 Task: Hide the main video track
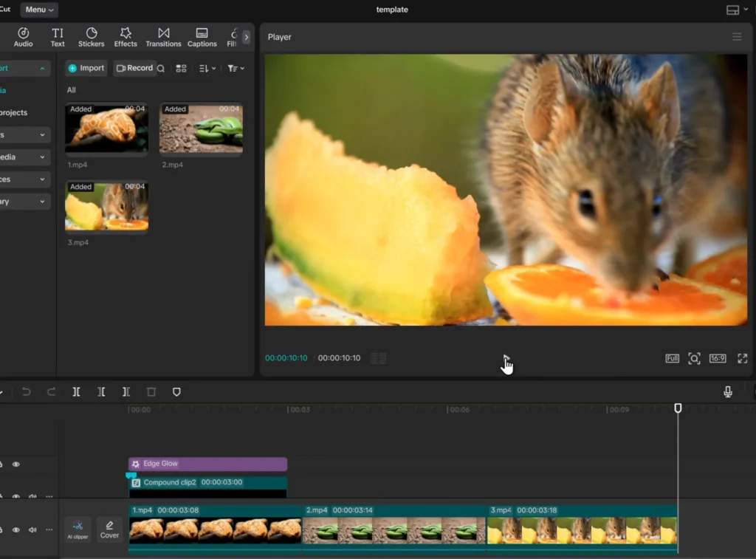[16, 529]
